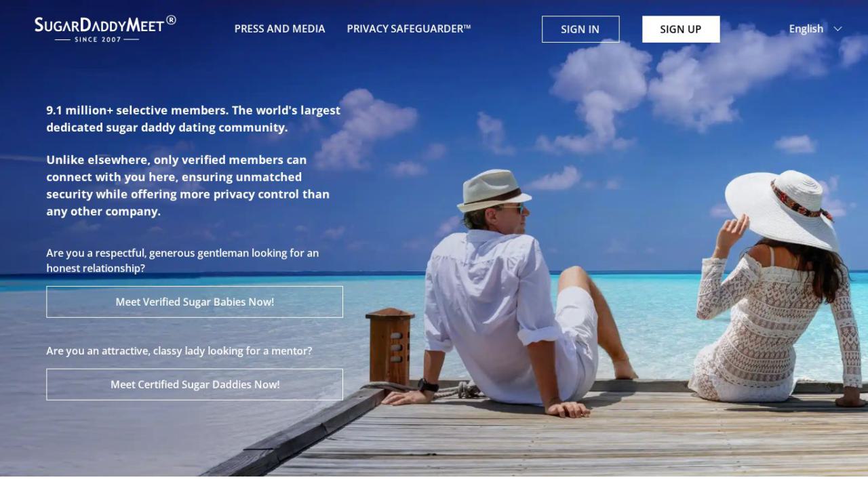
Task: Click the SugarDaddyMeet logo
Action: (x=105, y=28)
